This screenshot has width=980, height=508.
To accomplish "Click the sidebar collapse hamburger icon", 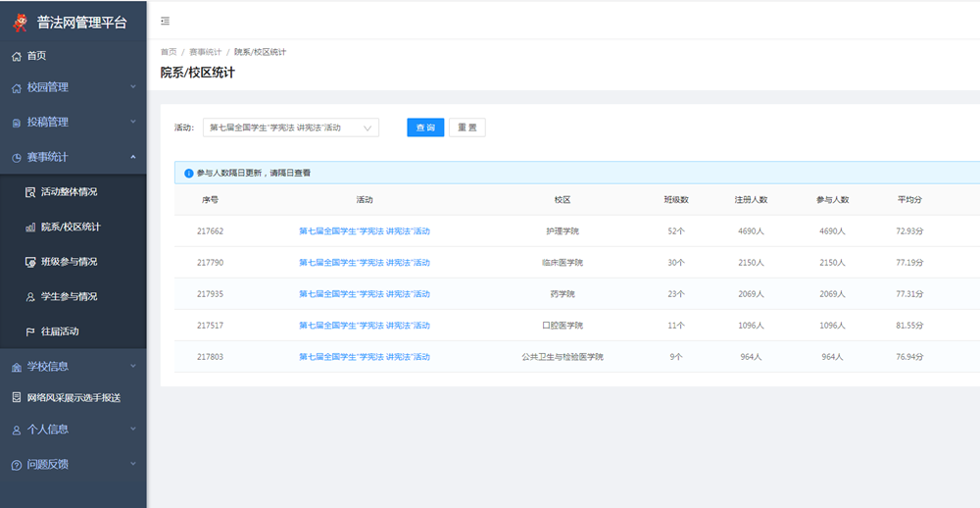I will pos(165,21).
